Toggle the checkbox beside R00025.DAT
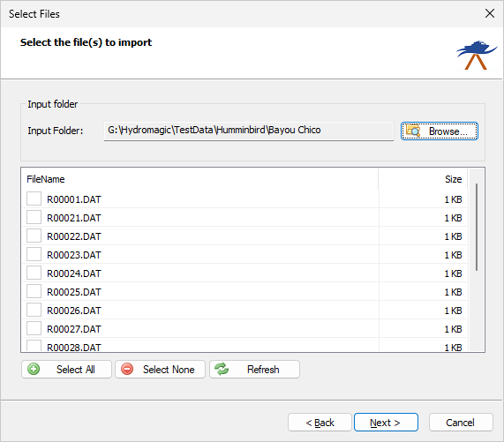Viewport: 504px width, 442px height. tap(34, 291)
